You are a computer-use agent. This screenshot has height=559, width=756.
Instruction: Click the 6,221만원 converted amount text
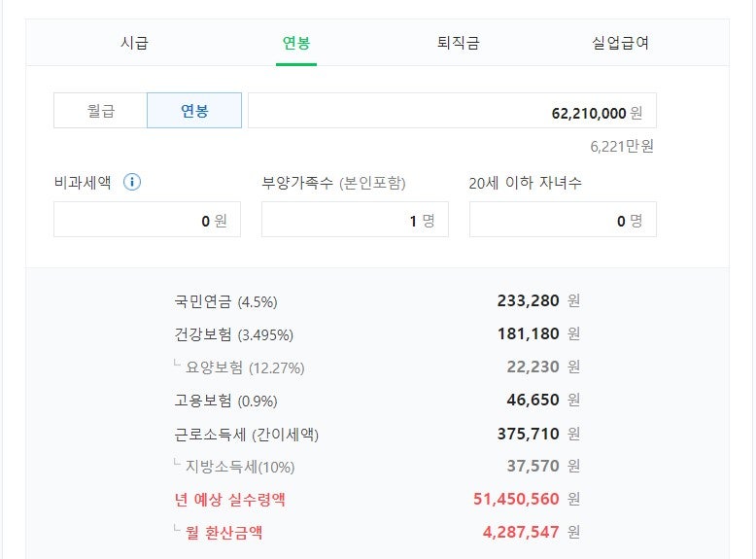coord(621,147)
